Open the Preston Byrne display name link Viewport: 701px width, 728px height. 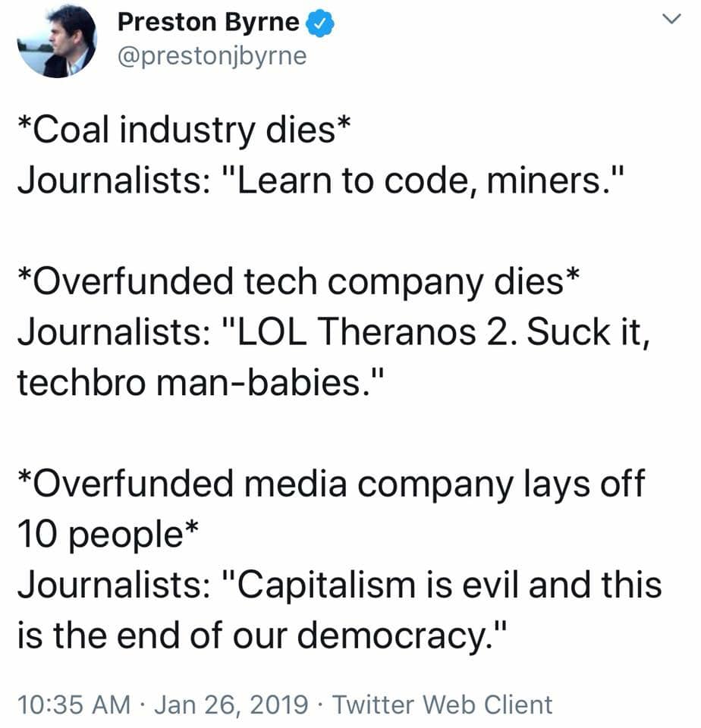209,22
